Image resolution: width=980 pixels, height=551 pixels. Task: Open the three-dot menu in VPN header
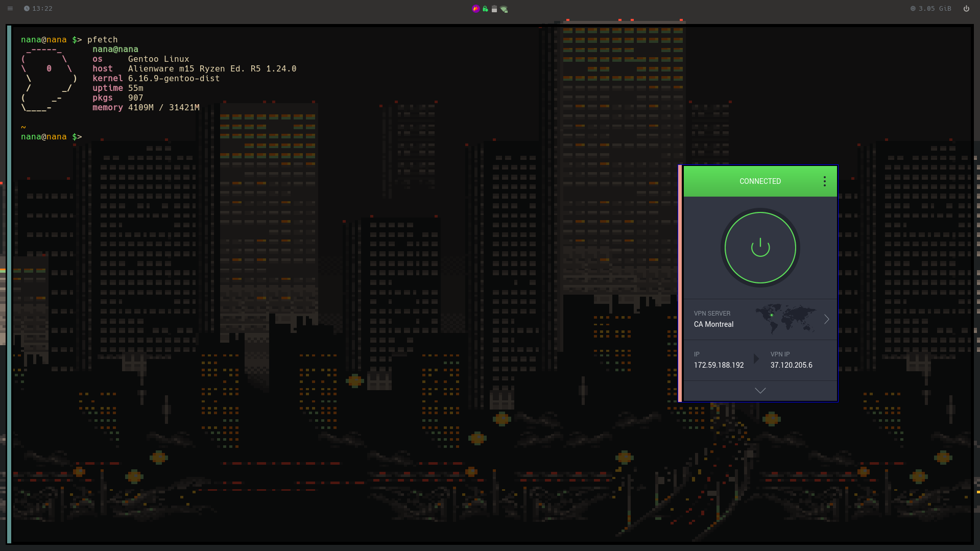[824, 181]
